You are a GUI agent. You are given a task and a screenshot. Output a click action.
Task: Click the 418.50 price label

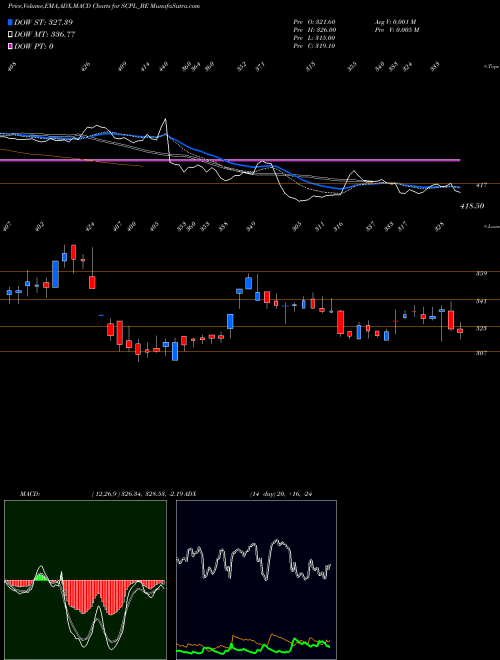(472, 206)
